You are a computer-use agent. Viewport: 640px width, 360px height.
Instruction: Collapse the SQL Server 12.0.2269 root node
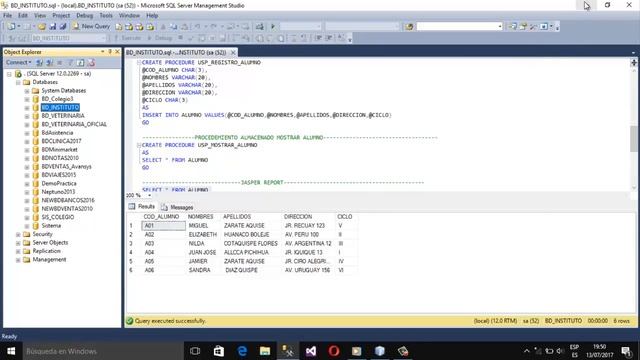pos(9,74)
